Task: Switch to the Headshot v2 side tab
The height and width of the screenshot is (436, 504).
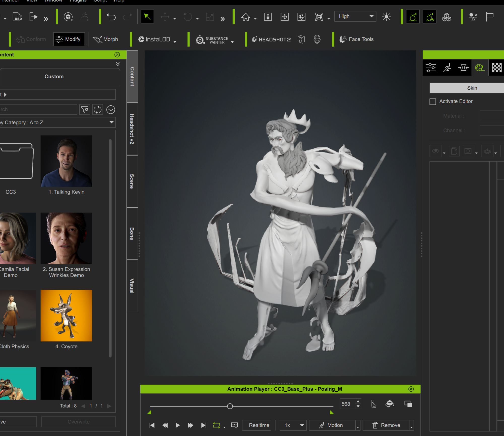Action: point(132,129)
